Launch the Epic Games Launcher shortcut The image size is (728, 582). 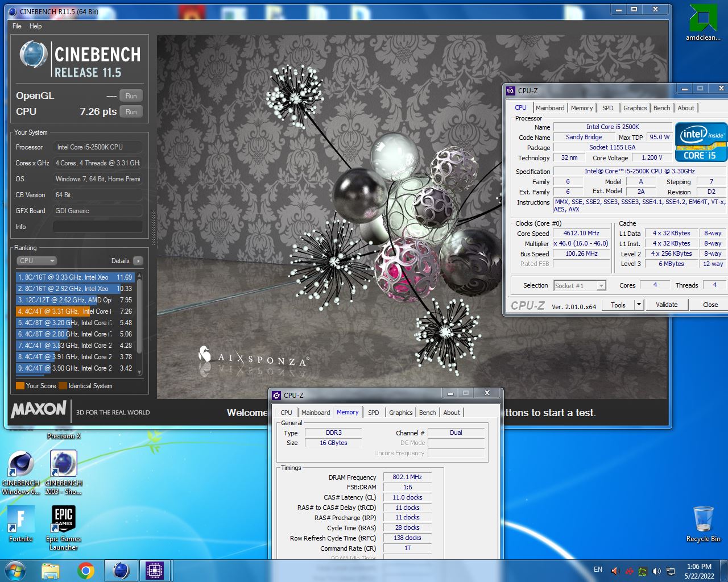64,528
